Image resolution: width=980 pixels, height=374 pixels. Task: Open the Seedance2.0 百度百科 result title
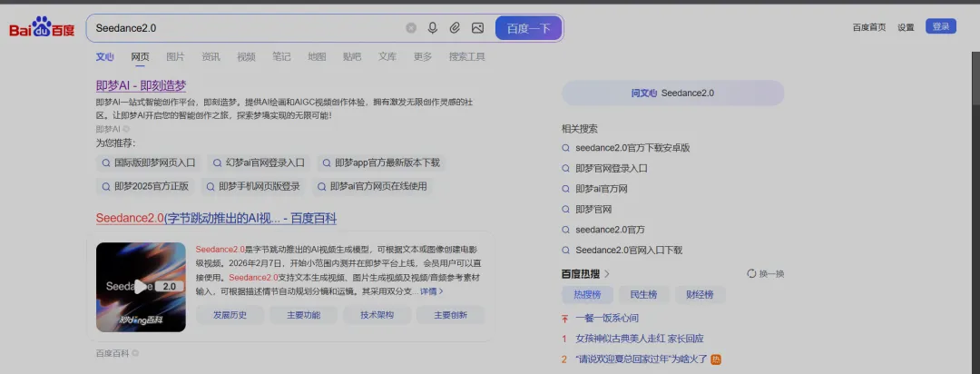tap(216, 218)
